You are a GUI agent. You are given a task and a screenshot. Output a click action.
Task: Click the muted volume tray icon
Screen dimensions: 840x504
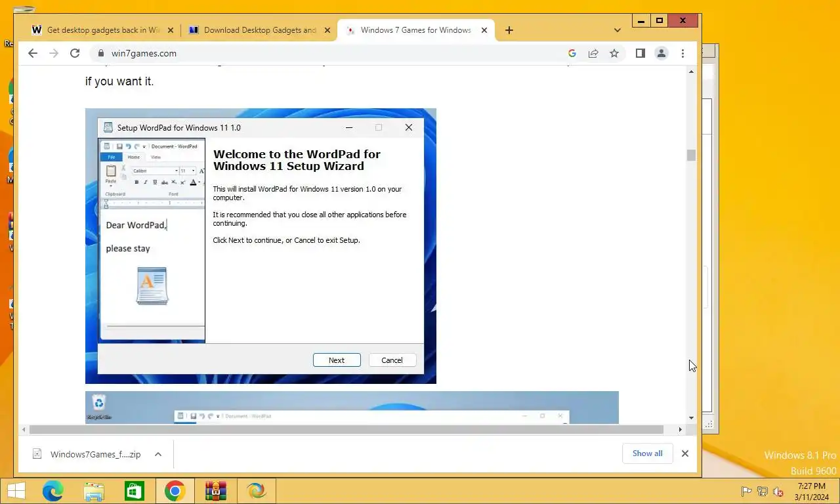(778, 492)
